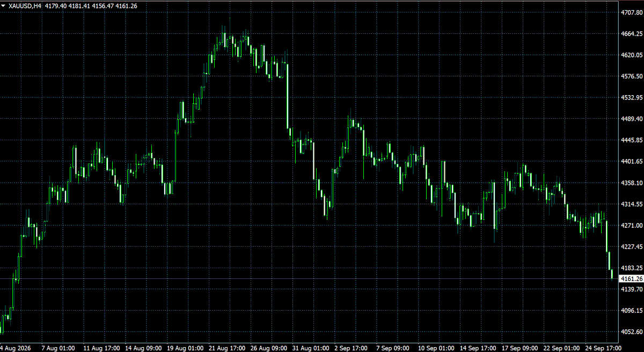
Task: Click the 4664.25 price scale label
Action: click(632, 33)
